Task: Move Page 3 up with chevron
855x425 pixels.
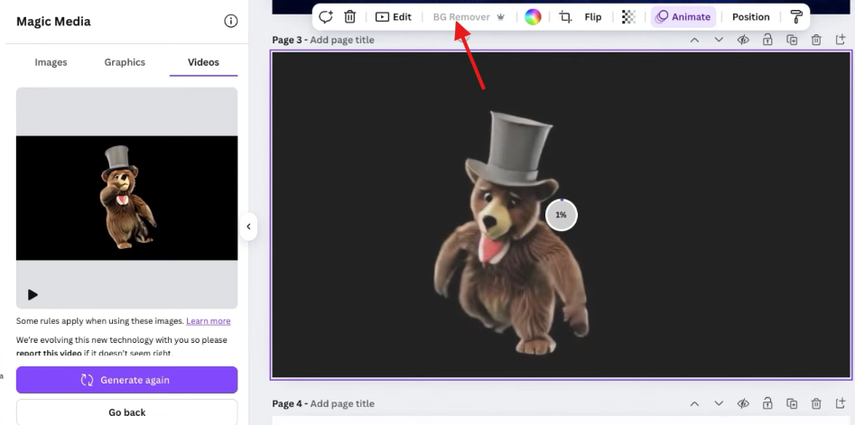Action: pos(694,40)
